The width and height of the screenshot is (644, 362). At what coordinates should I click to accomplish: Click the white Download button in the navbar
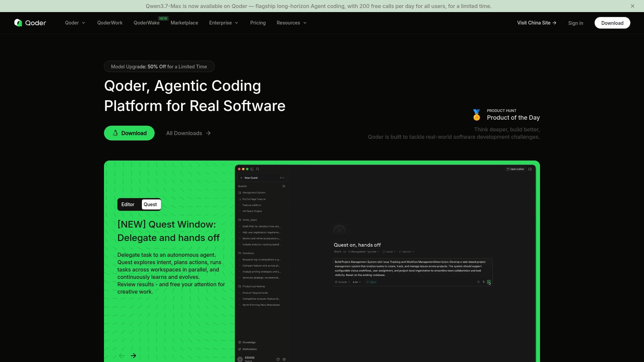click(612, 23)
